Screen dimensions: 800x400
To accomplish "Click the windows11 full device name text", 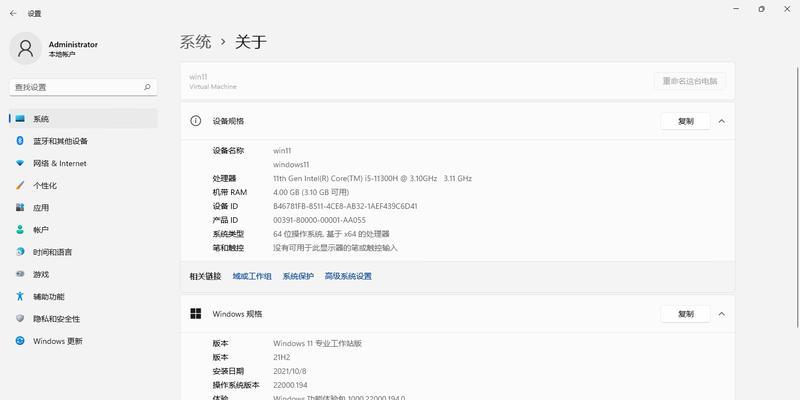I will click(x=291, y=165).
